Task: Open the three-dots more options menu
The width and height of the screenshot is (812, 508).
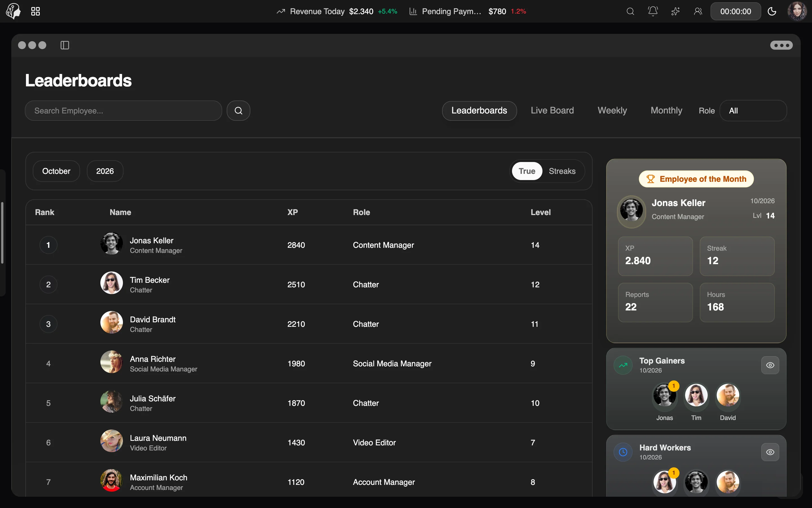Action: 781,45
